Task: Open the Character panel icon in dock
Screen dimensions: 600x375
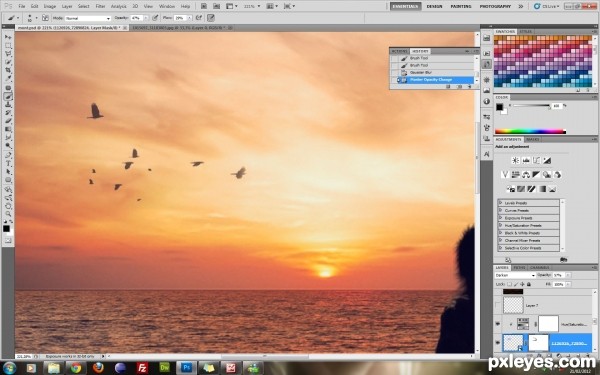Action: click(x=486, y=154)
